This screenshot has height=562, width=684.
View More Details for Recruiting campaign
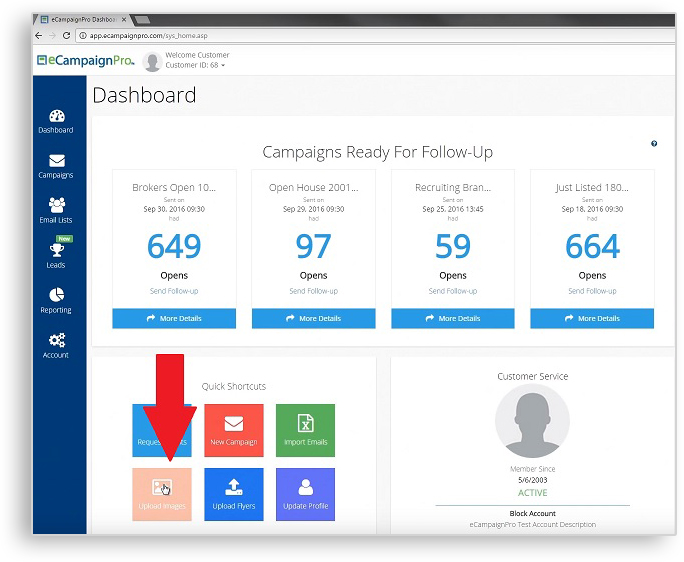453,319
